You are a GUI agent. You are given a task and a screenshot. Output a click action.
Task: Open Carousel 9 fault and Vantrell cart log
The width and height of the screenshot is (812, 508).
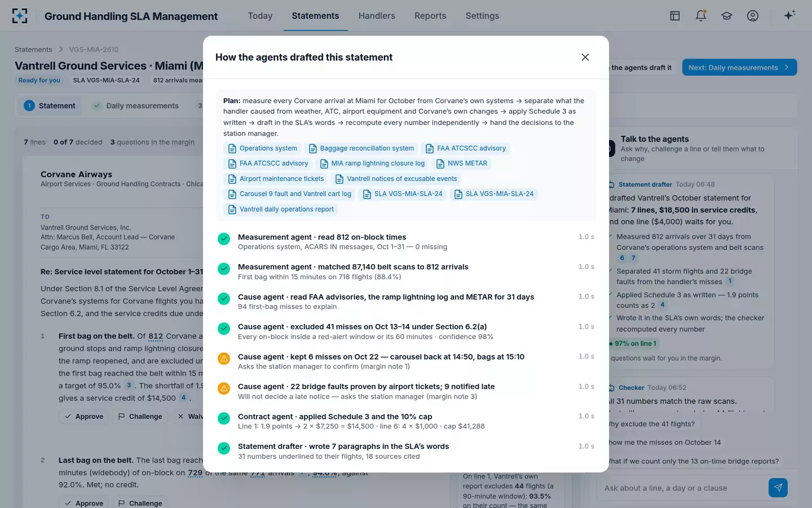coord(289,194)
